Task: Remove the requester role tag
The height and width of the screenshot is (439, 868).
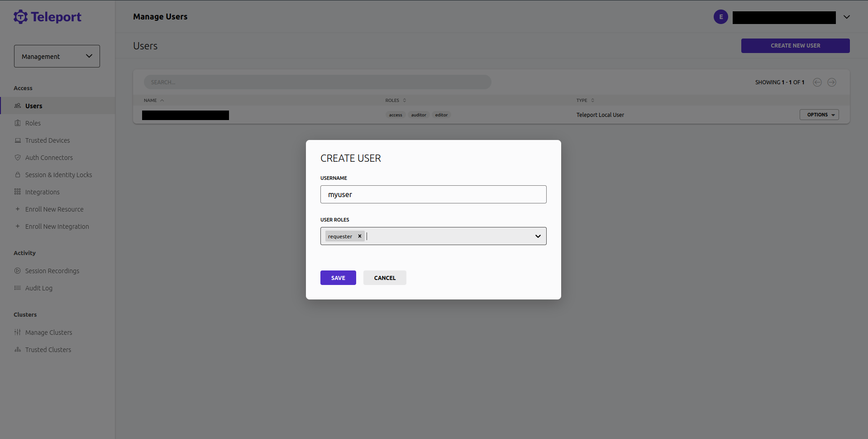Action: (x=359, y=236)
